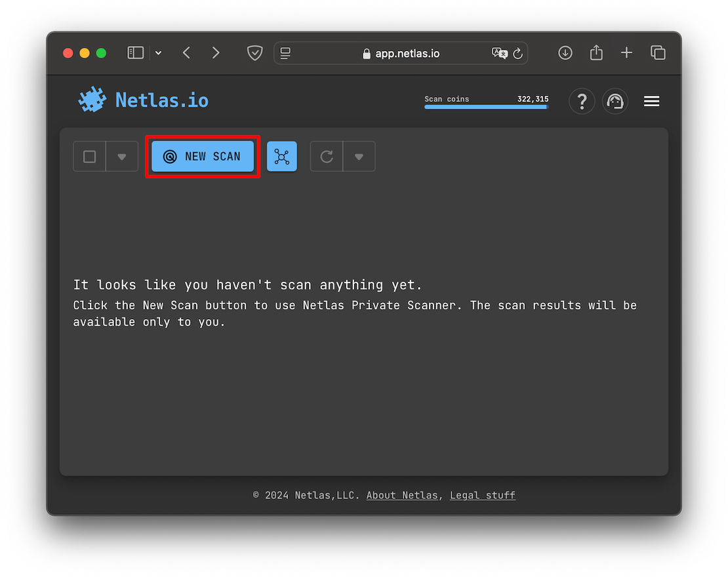
Task: Toggle the select all scans checkbox
Action: coord(90,157)
